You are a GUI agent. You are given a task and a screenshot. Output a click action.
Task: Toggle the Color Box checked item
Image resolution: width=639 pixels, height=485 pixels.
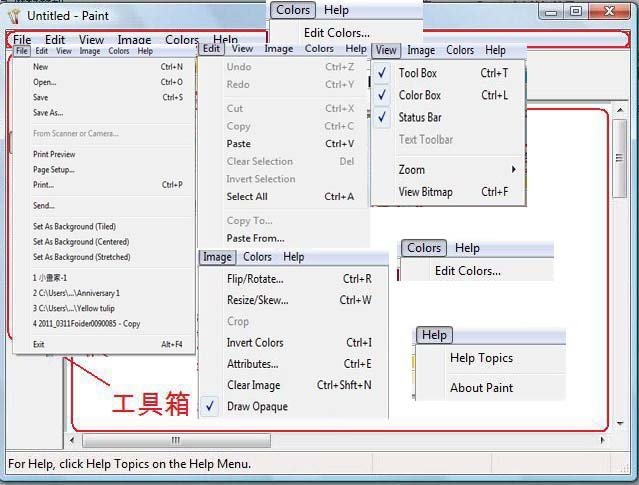(448, 95)
